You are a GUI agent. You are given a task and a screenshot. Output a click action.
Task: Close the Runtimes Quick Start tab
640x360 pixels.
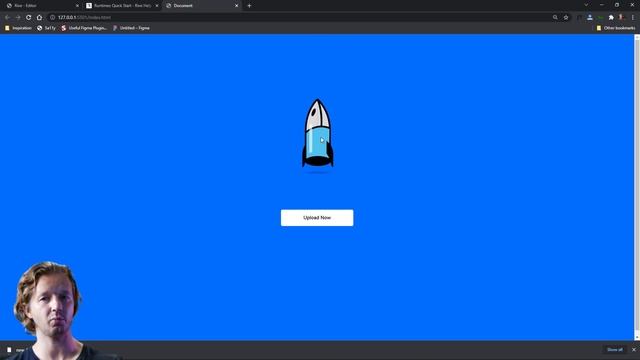click(x=157, y=6)
